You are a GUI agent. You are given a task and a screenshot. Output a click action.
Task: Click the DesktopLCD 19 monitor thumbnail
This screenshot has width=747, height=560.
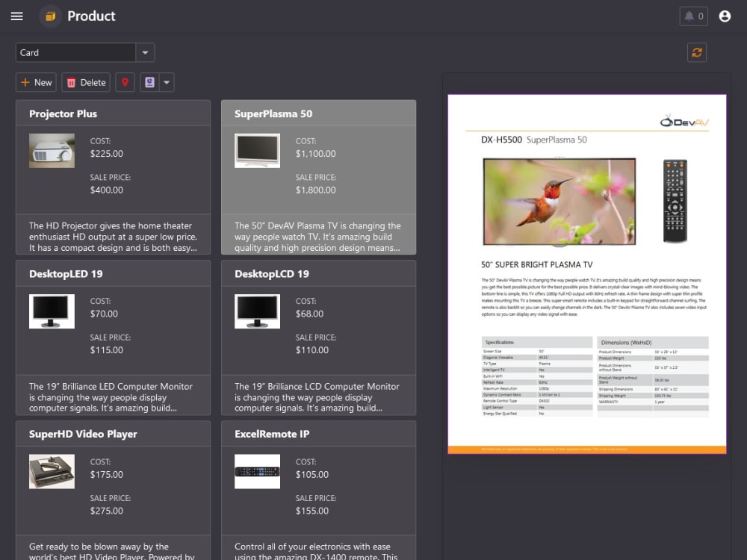click(x=257, y=311)
